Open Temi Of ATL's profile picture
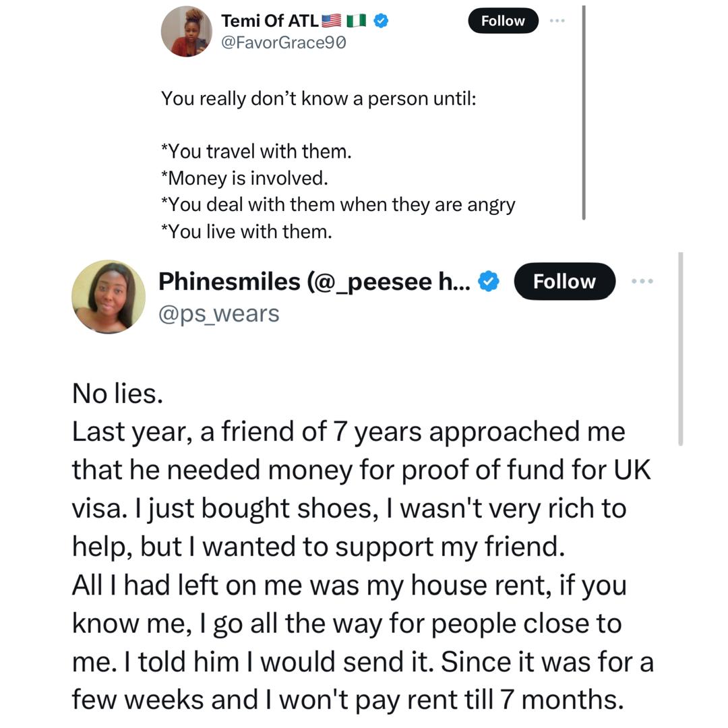Viewport: 728px width, 728px height. point(186,32)
